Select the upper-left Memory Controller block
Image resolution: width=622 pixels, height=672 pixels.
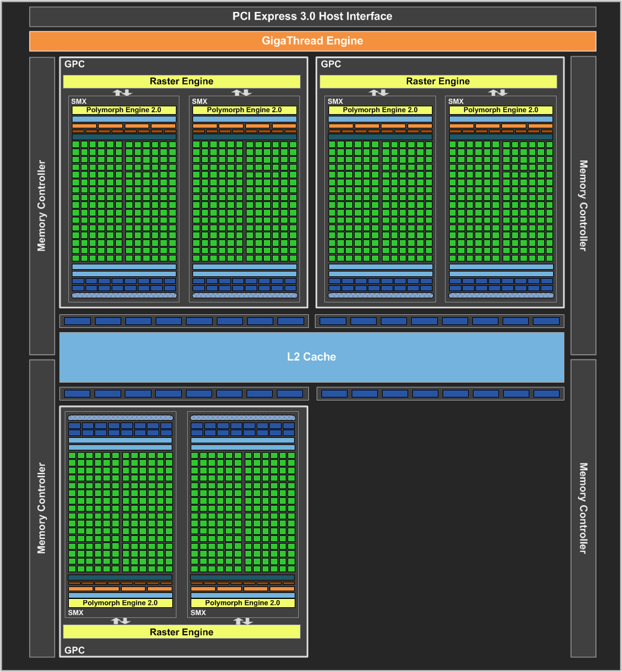click(42, 206)
